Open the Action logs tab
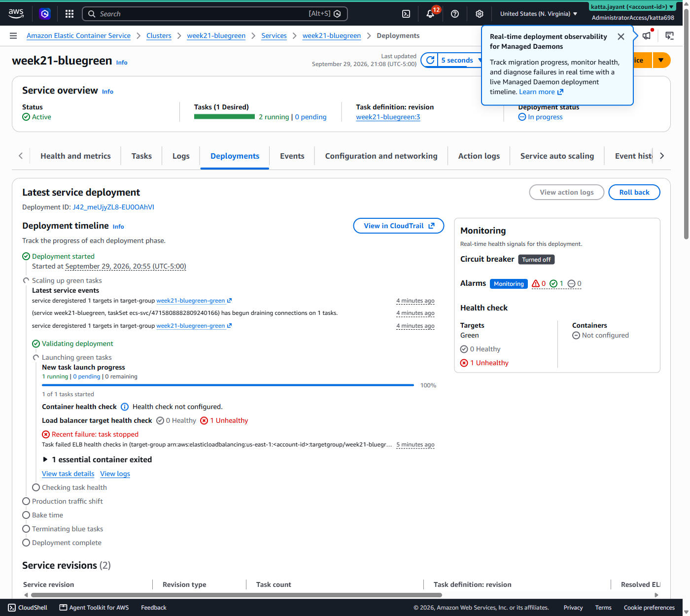Viewport: 690px width, 616px height. point(479,156)
